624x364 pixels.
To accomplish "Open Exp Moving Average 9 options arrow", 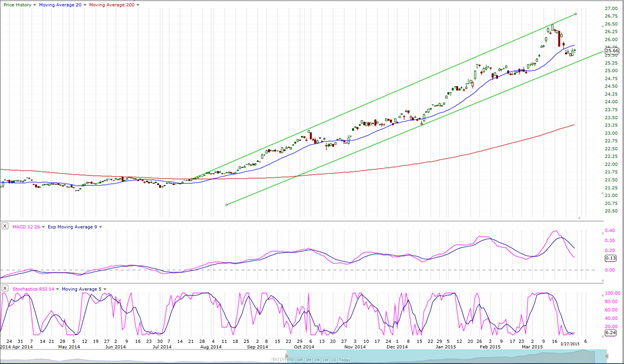I will click(x=100, y=227).
